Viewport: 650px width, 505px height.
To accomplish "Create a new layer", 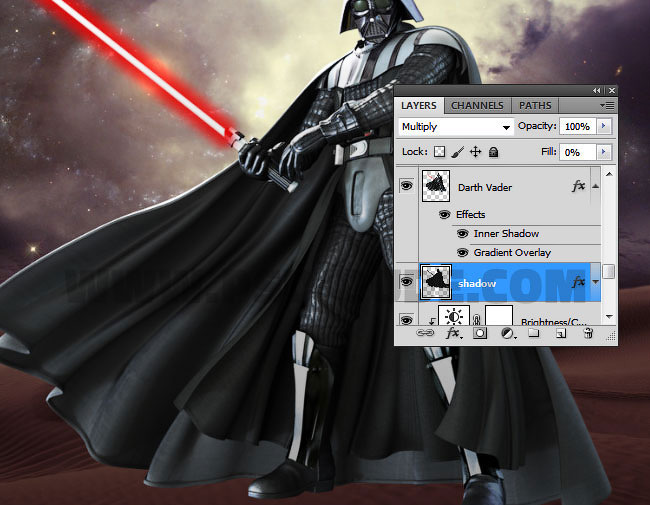I will pyautogui.click(x=560, y=333).
